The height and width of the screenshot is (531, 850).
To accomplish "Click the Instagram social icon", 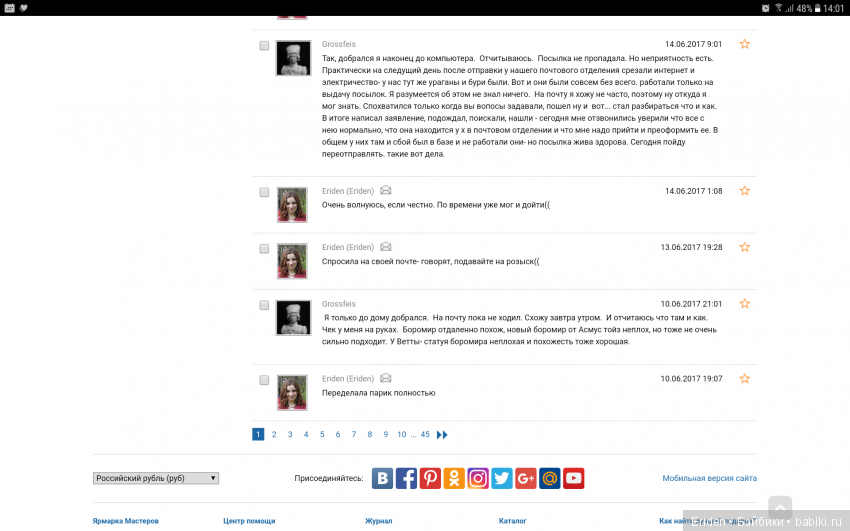I will coord(478,478).
